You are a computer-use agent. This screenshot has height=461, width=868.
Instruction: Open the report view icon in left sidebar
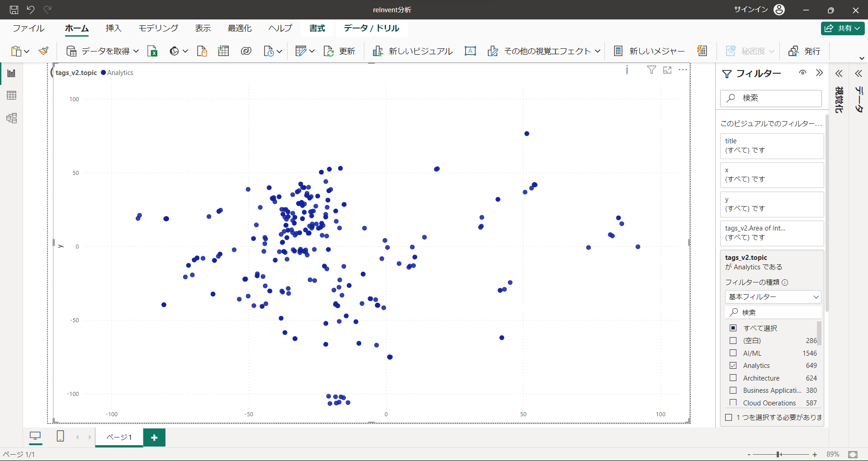click(12, 73)
